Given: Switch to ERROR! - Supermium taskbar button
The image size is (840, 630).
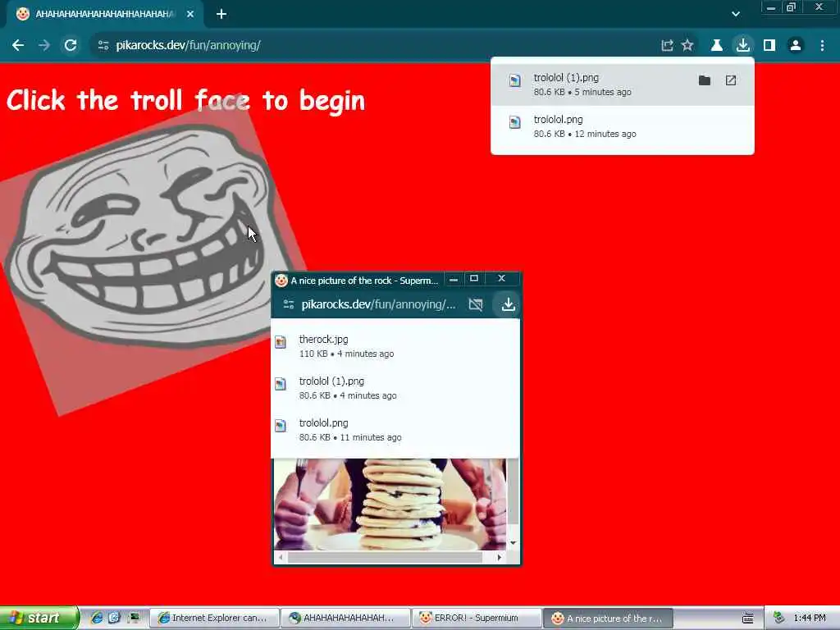Looking at the screenshot, I should pyautogui.click(x=477, y=619).
